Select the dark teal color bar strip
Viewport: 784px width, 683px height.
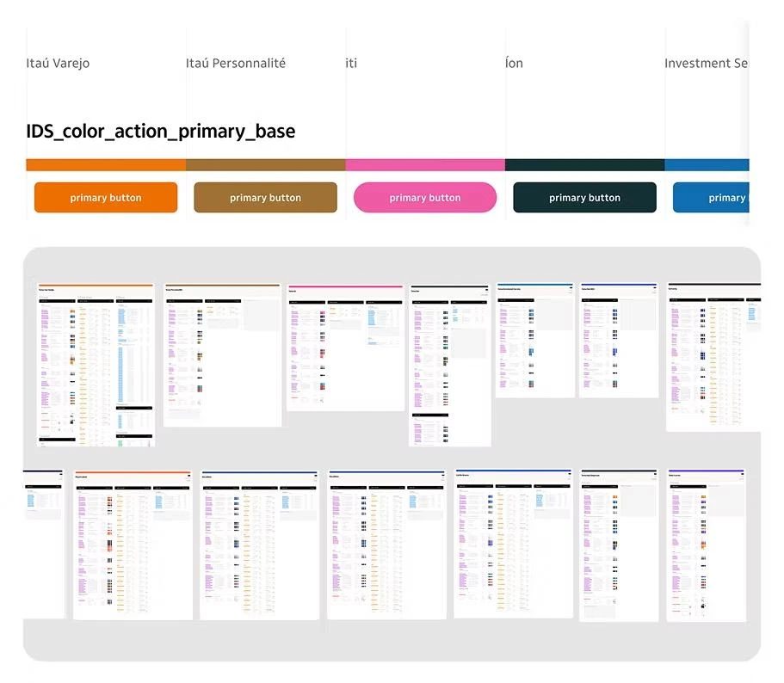584,165
